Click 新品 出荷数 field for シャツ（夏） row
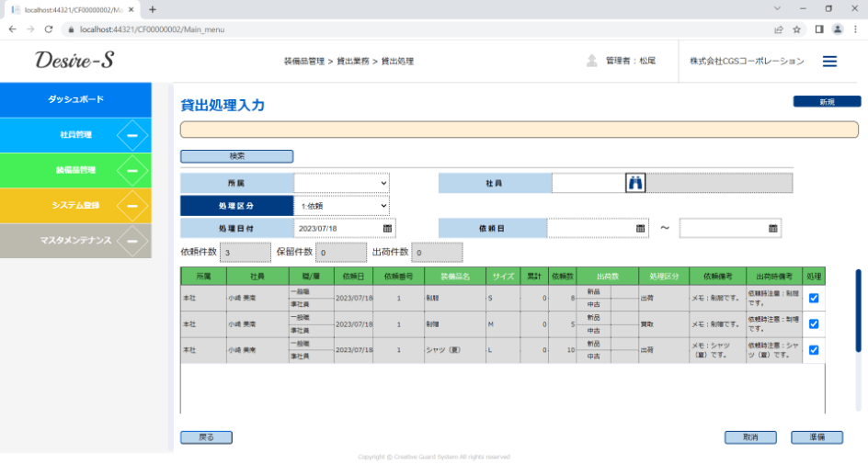This screenshot has width=868, height=465. (624, 344)
